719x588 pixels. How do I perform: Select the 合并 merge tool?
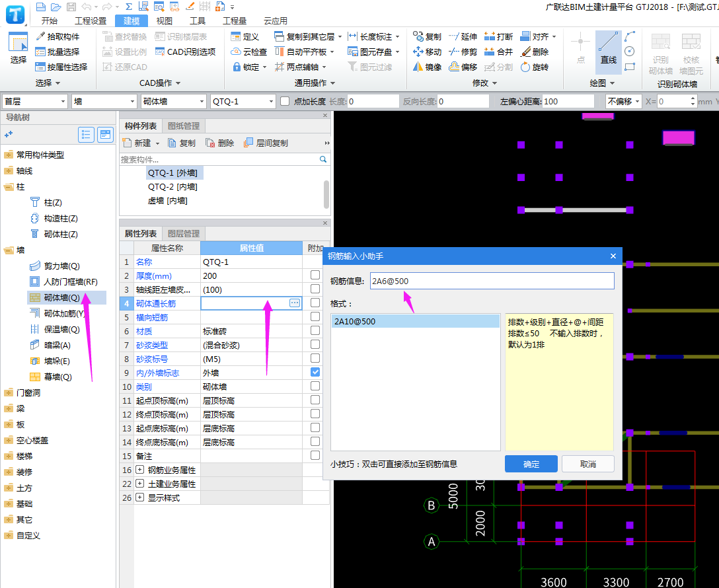coord(498,52)
